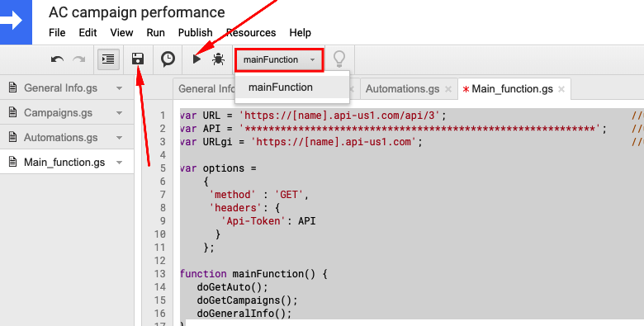The height and width of the screenshot is (326, 644).
Task: Open the Run menu
Action: 156,32
